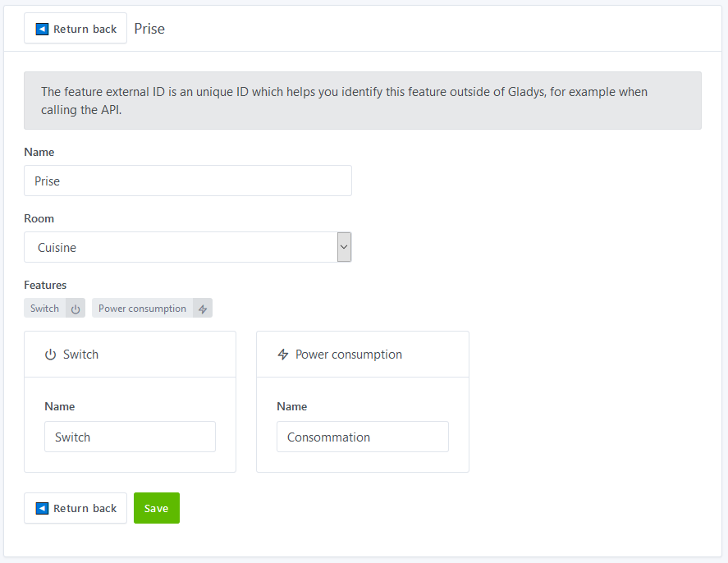728x563 pixels.
Task: Save the device settings
Action: 157,508
